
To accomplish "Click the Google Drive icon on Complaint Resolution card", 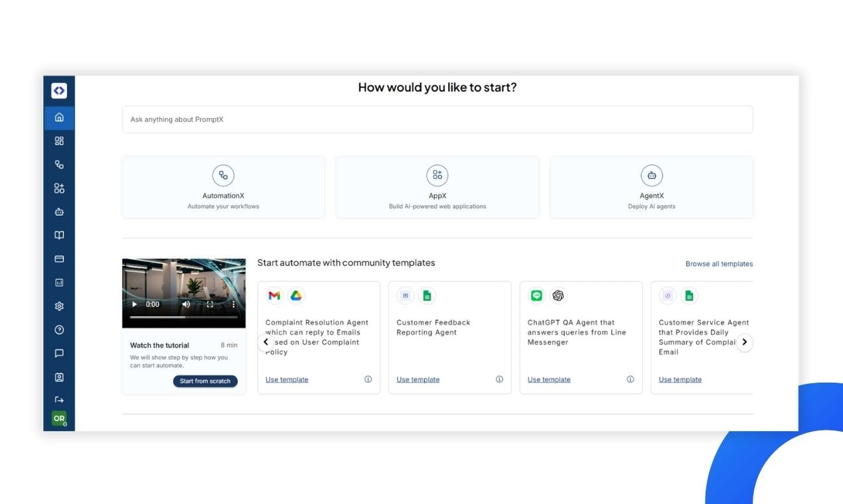I will (296, 296).
